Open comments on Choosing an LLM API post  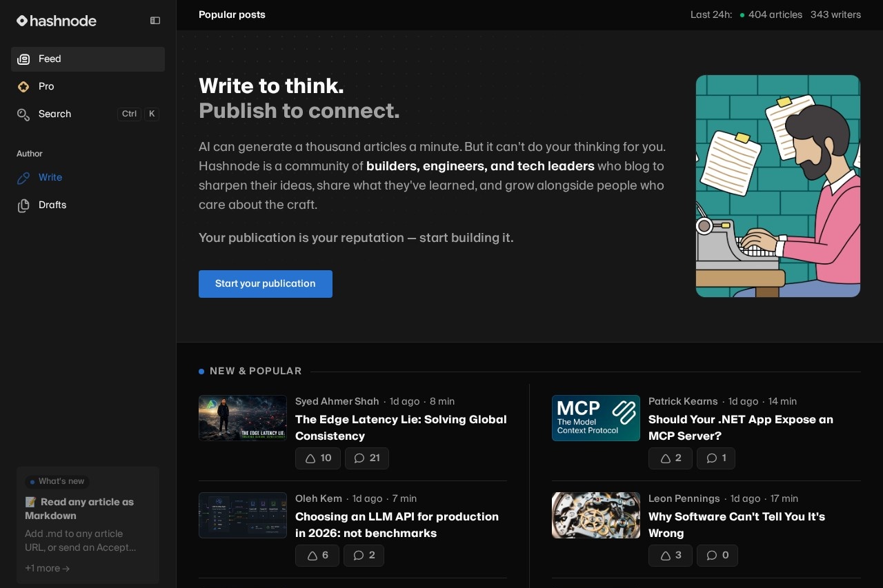point(364,556)
